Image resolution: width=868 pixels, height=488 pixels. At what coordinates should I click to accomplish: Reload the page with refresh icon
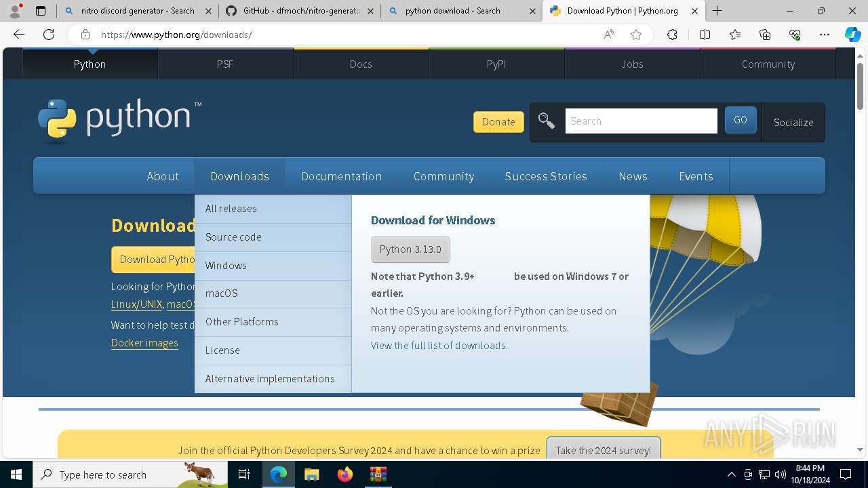(49, 35)
